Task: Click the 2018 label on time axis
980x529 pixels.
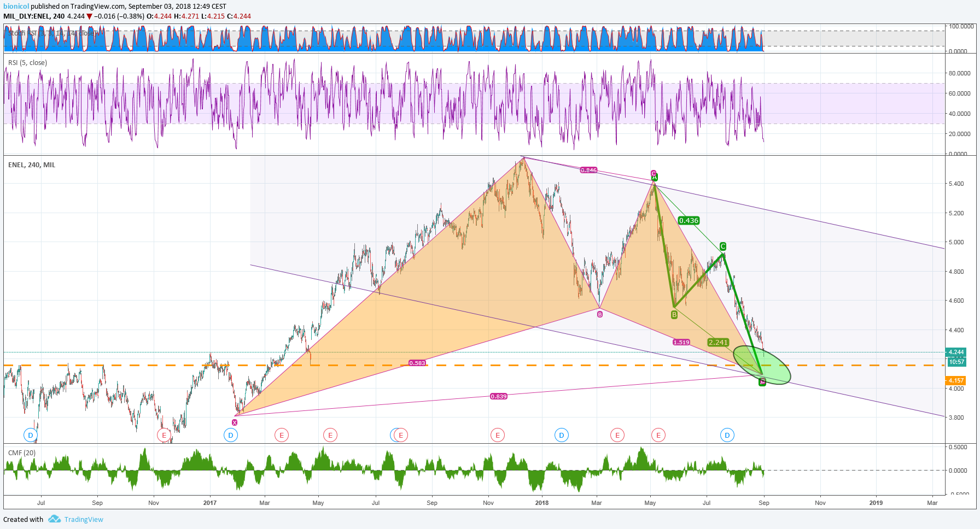Action: [x=541, y=503]
